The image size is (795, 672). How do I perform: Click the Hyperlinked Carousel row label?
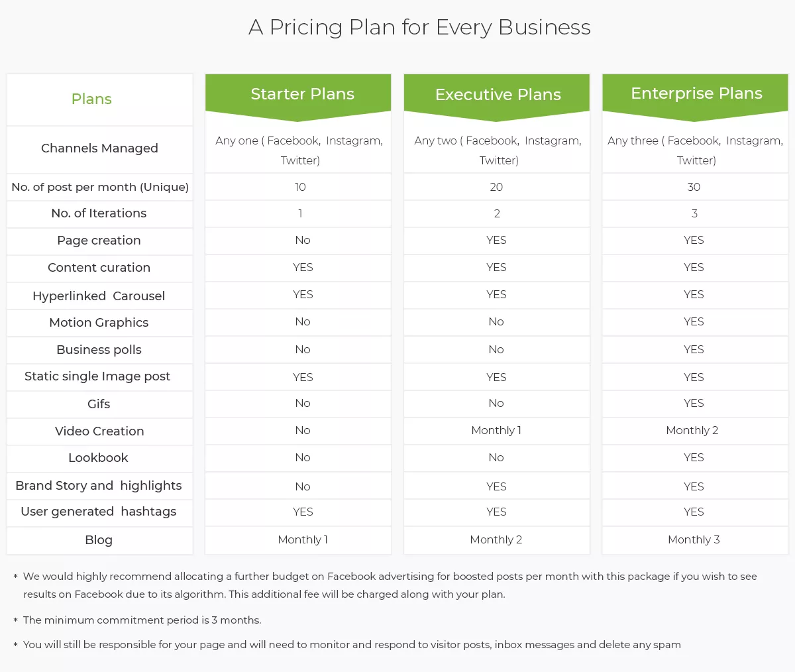[x=99, y=296]
